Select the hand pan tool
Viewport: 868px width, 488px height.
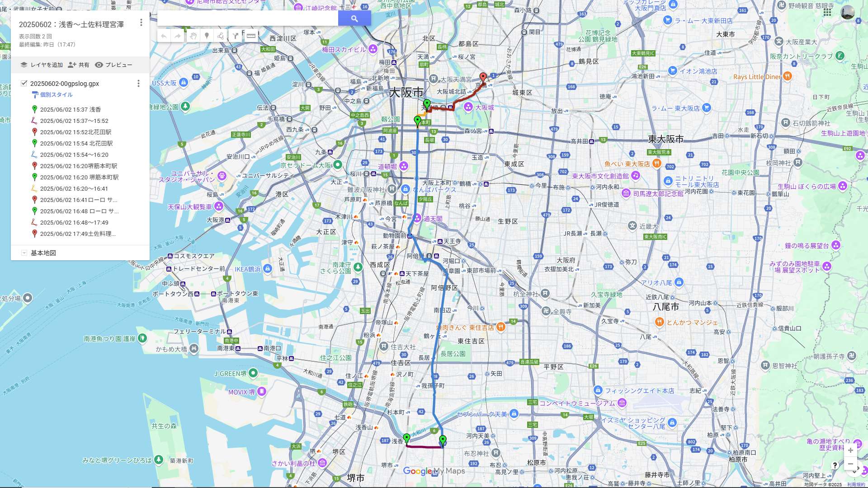point(193,36)
